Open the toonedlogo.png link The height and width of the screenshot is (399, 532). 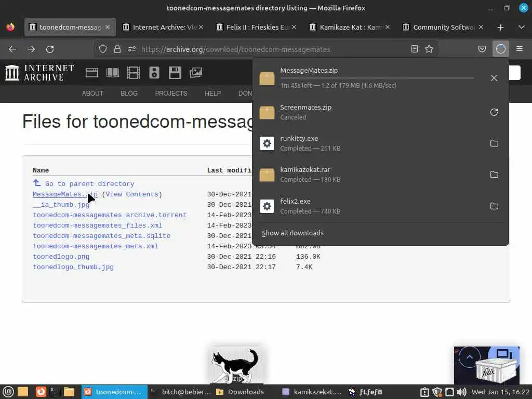61,257
